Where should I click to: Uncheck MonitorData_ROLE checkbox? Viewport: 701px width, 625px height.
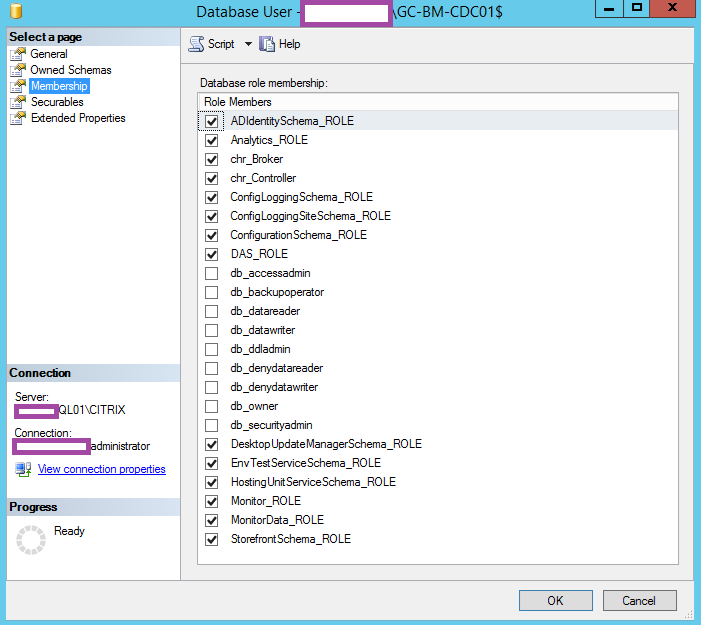pos(211,520)
